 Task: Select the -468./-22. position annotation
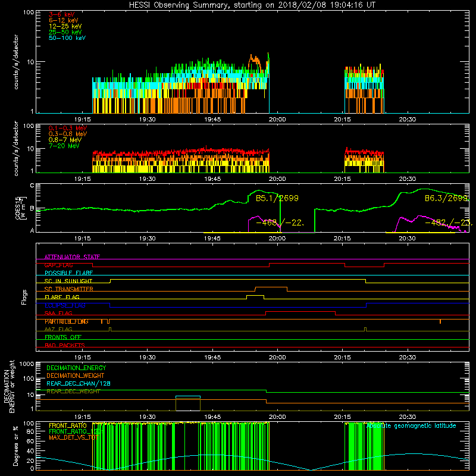pyautogui.click(x=280, y=223)
